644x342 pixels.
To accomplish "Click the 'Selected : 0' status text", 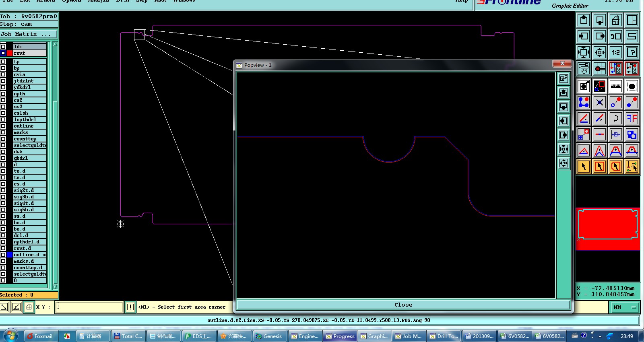I will click(x=17, y=295).
